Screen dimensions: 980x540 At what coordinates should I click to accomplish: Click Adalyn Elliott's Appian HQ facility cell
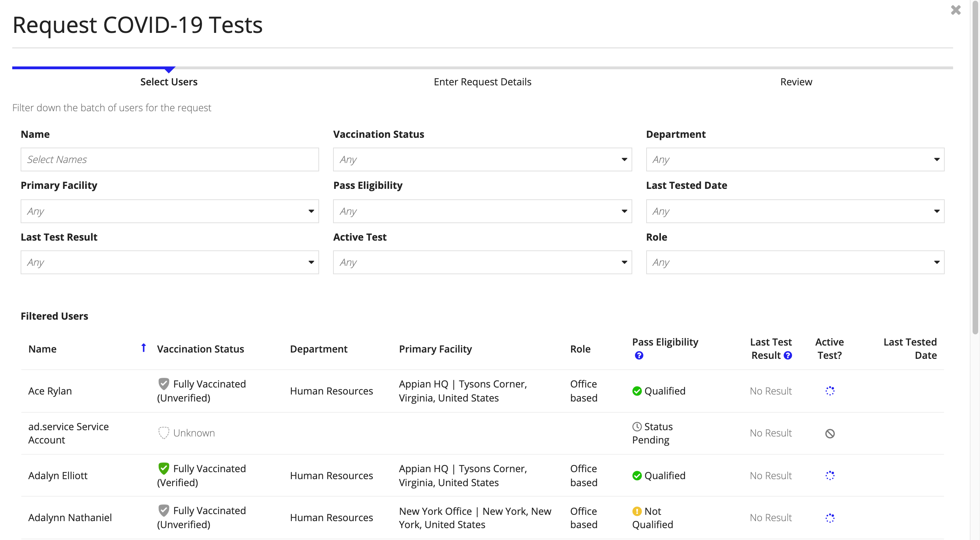click(463, 475)
